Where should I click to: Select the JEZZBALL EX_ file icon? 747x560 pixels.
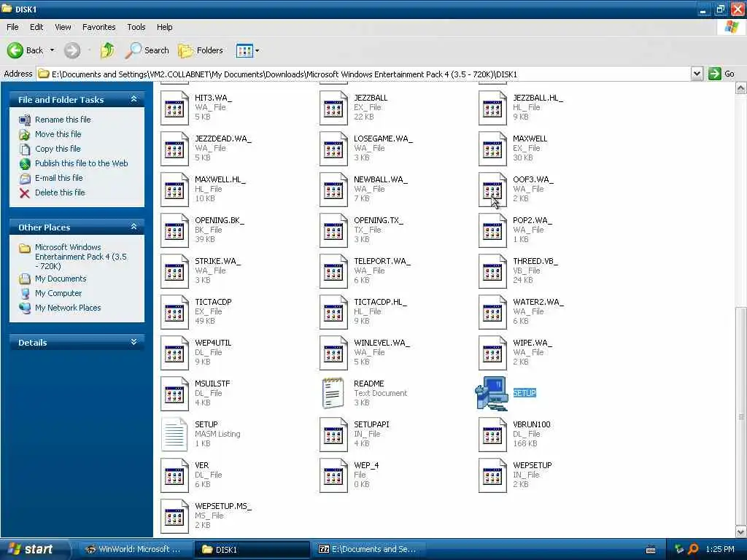point(333,108)
